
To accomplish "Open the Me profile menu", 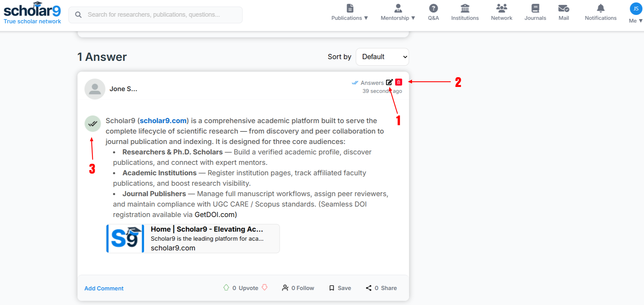I will [636, 21].
